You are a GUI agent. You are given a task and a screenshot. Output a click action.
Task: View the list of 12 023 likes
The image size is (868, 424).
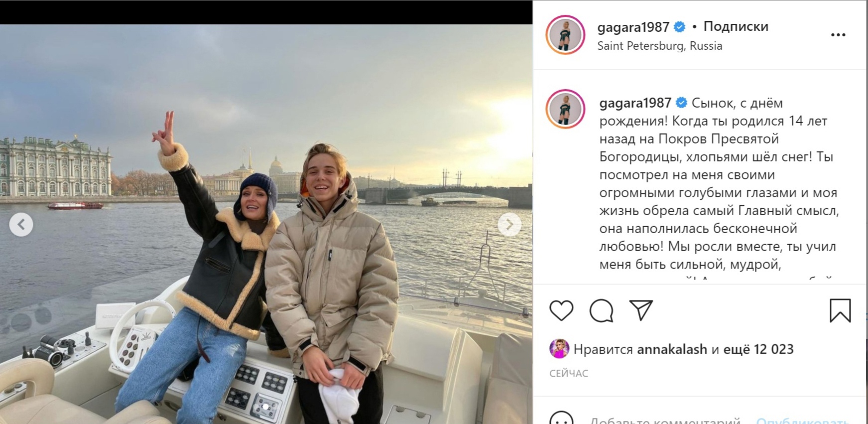[x=758, y=349]
